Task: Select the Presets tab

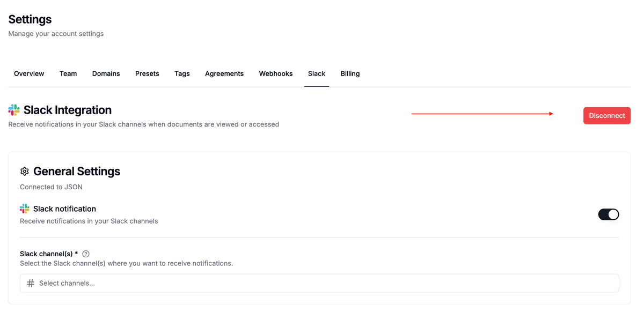Action: tap(147, 73)
